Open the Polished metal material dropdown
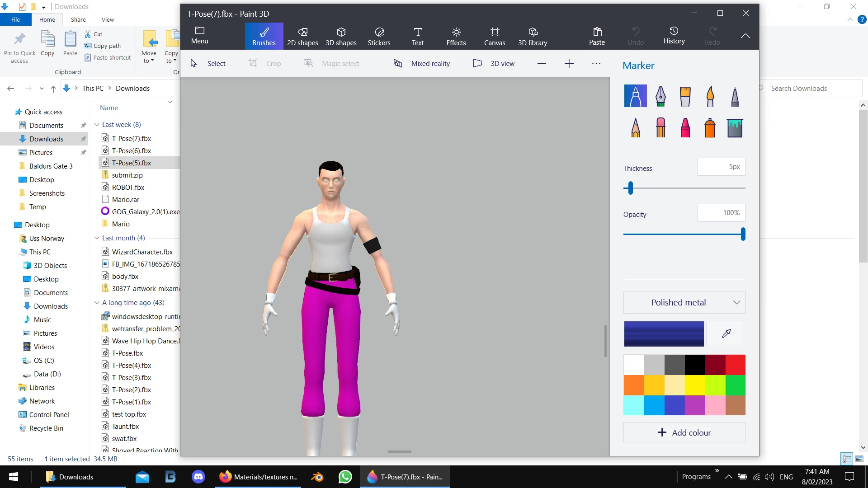 [684, 303]
